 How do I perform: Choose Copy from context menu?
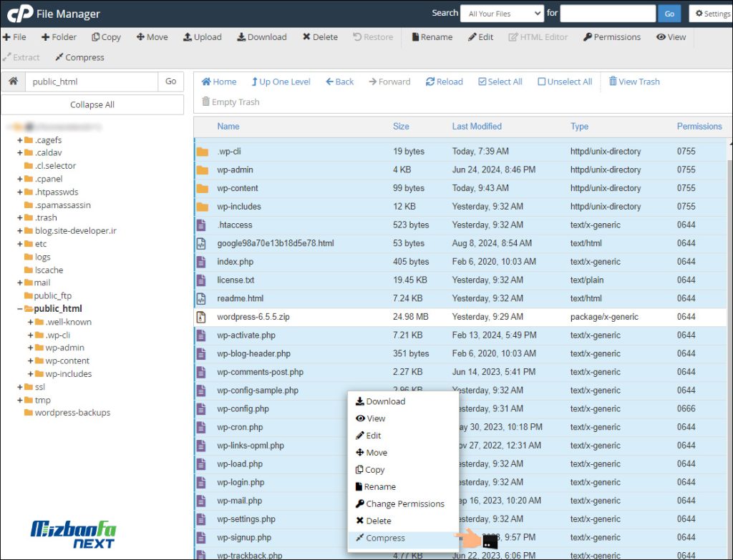(x=403, y=470)
